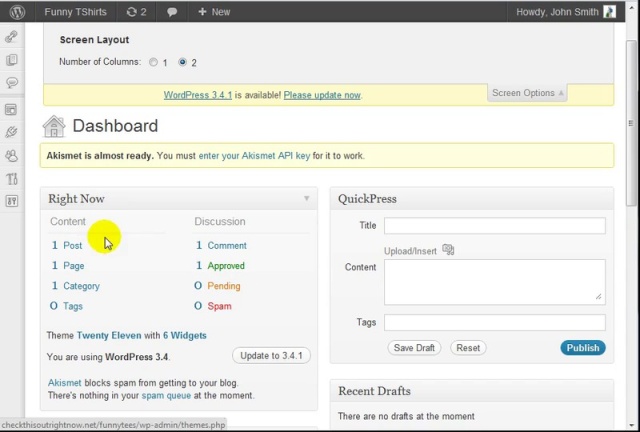The image size is (640, 432).
Task: Open Links from the sidebar chain icon
Action: coord(11,37)
